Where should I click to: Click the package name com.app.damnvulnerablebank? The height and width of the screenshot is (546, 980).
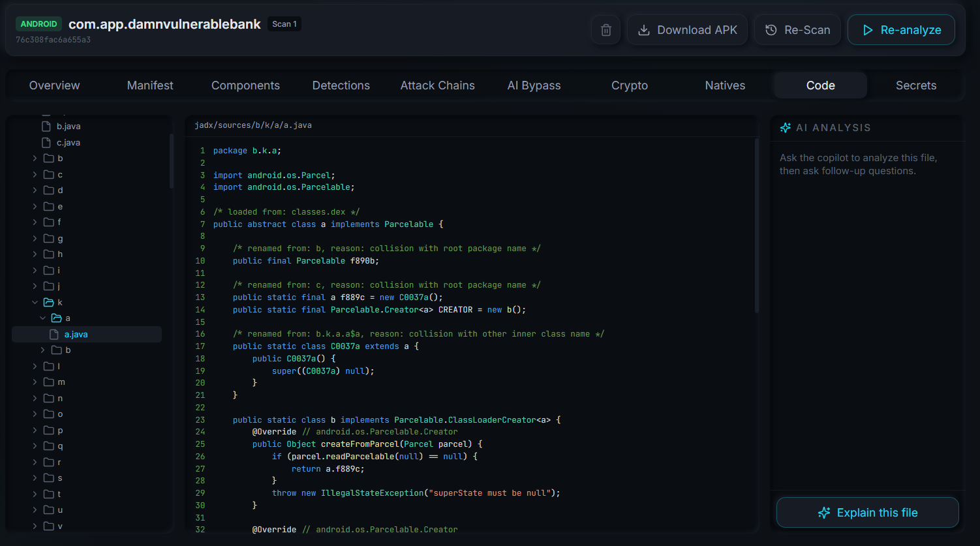(164, 24)
